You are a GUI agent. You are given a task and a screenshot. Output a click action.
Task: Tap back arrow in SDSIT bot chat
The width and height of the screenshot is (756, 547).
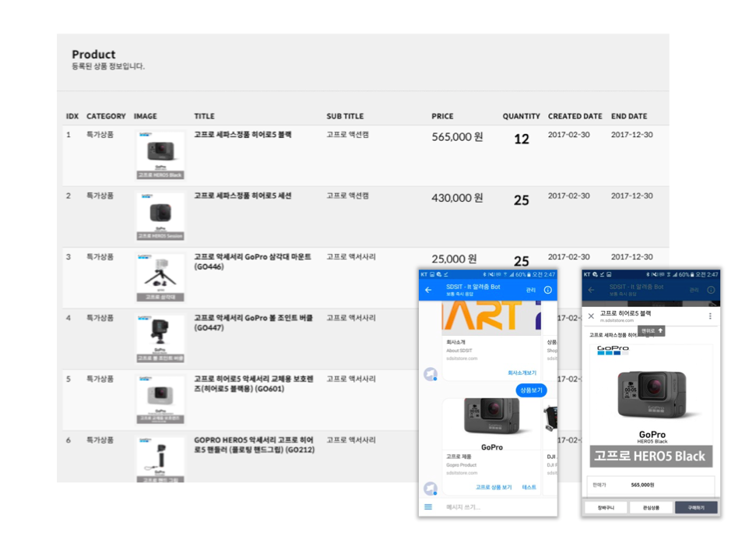coord(428,290)
